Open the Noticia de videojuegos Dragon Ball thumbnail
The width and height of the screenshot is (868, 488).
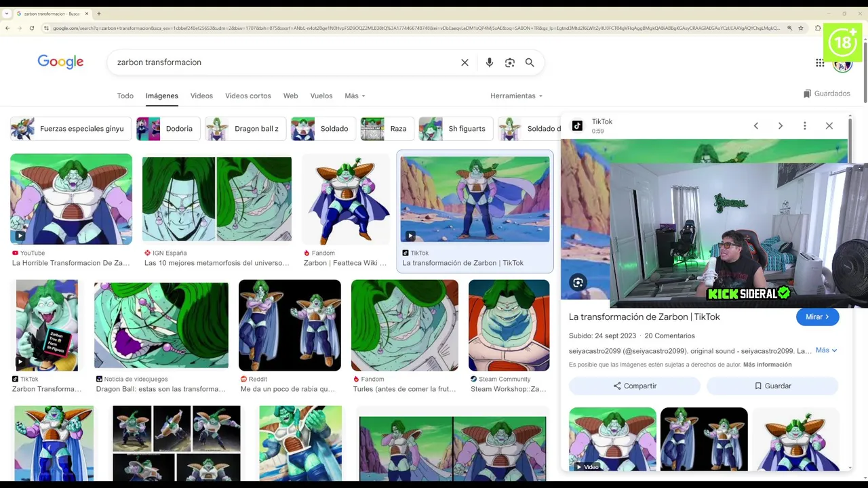(x=161, y=325)
